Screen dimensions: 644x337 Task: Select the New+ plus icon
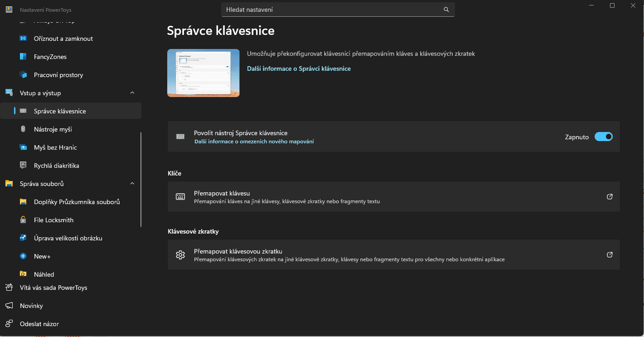pyautogui.click(x=23, y=256)
